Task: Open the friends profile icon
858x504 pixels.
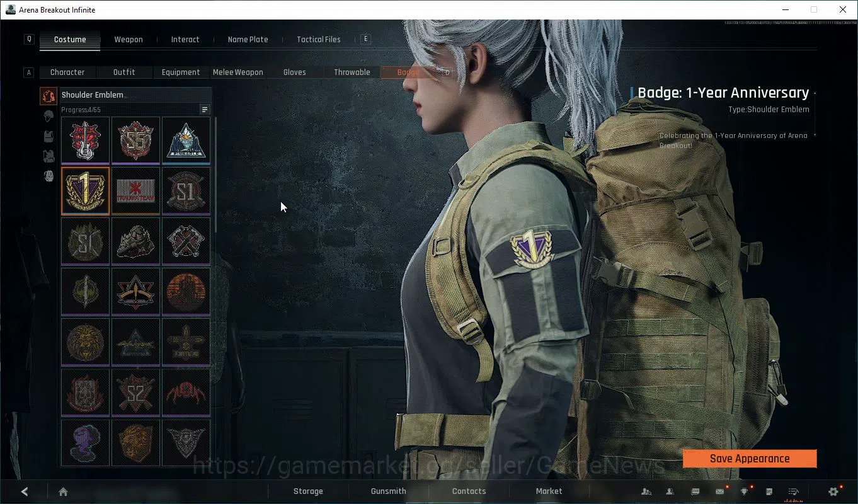Action: click(670, 491)
